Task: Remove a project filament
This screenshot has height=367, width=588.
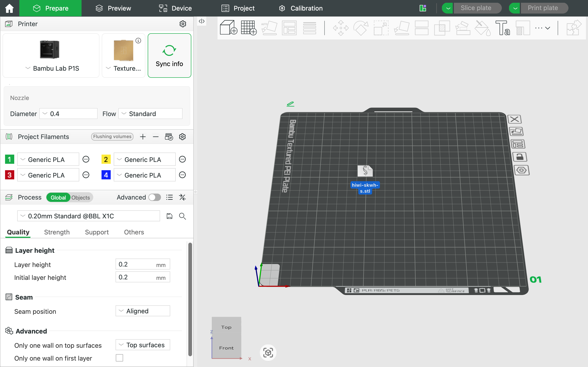Action: pyautogui.click(x=156, y=137)
